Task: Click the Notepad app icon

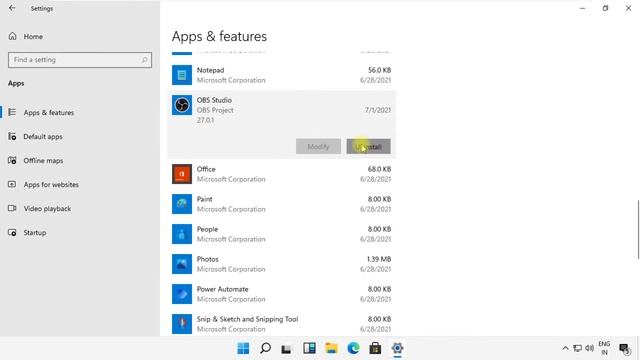Action: click(x=182, y=75)
